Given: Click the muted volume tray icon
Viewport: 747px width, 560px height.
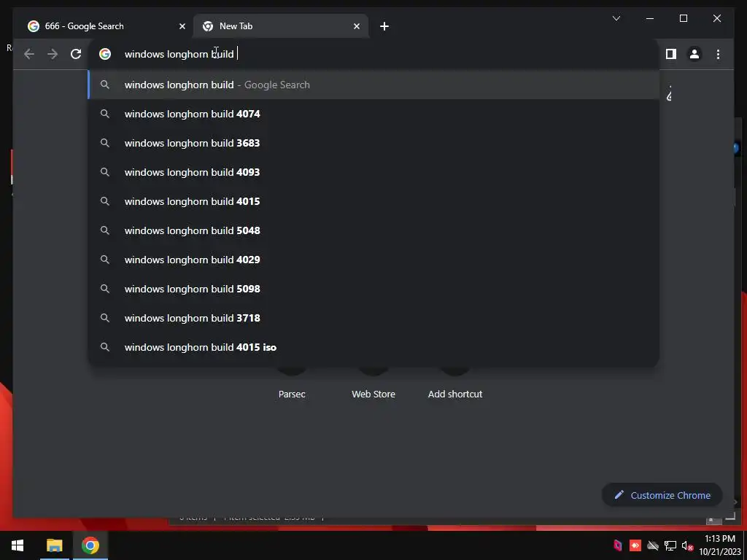Looking at the screenshot, I should pos(687,545).
